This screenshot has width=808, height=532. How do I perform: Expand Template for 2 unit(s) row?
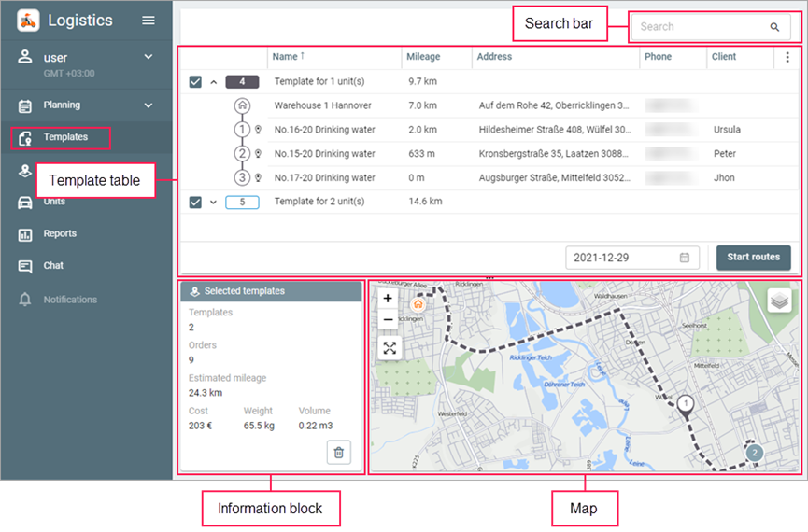click(x=213, y=202)
